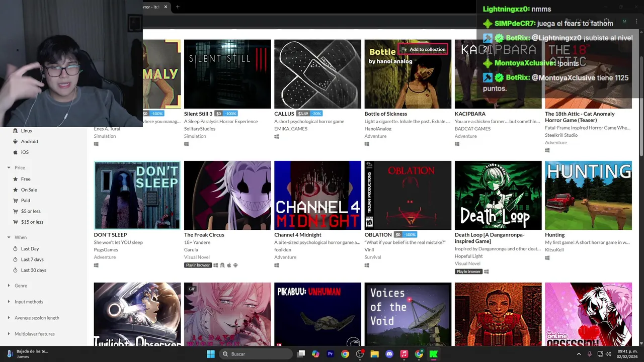Open author link HanoiAnalog
Viewport: 644px width, 362px height.
click(378, 129)
